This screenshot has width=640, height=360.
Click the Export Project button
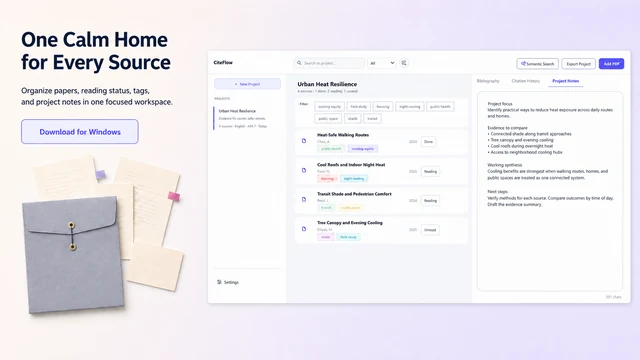pos(578,64)
